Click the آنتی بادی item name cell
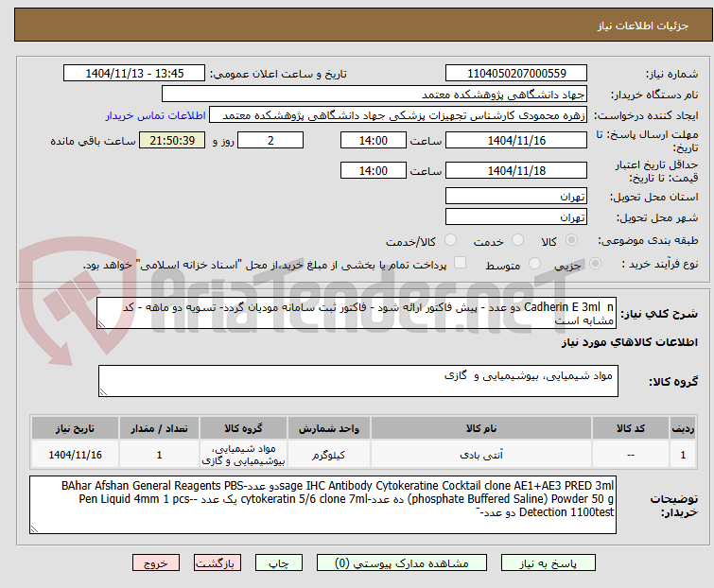The width and height of the screenshot is (714, 588). point(480,455)
